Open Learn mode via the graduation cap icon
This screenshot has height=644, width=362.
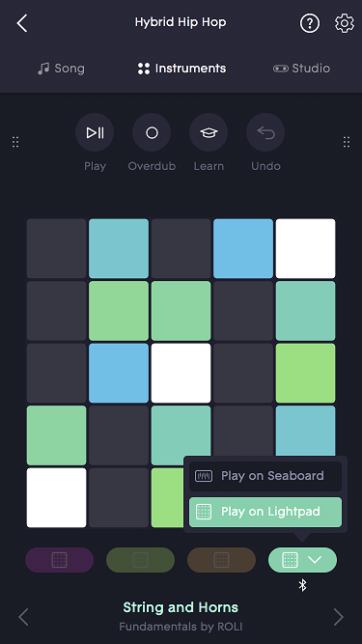pyautogui.click(x=209, y=132)
